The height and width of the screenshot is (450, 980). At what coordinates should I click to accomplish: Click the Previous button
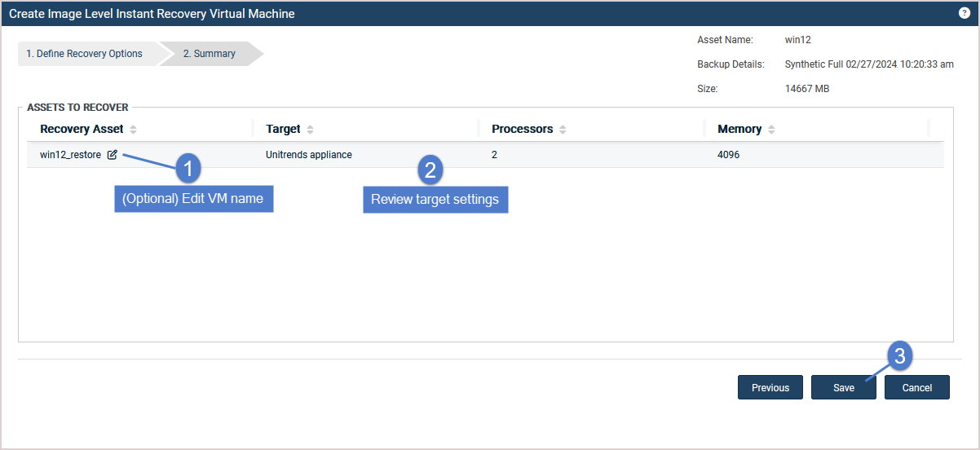pyautogui.click(x=770, y=387)
